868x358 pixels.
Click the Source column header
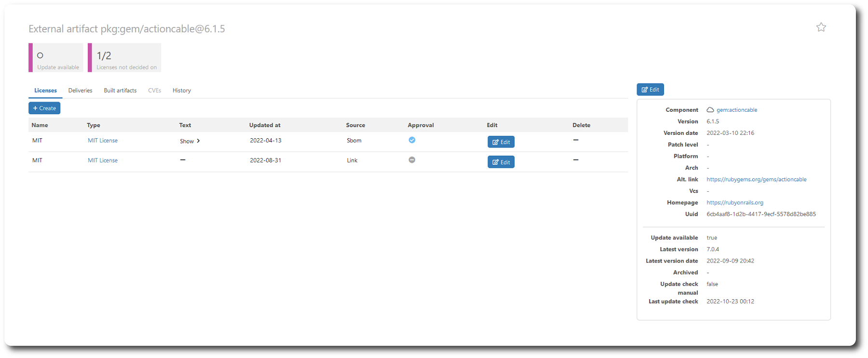(x=355, y=125)
